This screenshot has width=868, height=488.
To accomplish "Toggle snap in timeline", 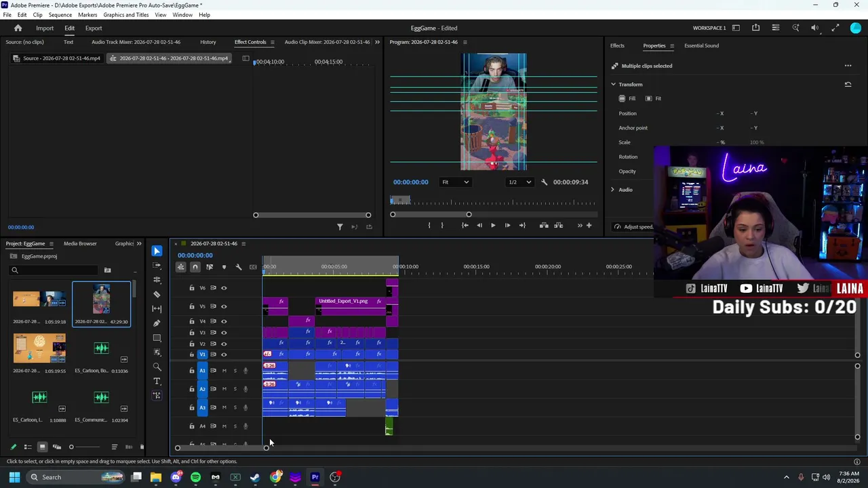I will coord(195,267).
